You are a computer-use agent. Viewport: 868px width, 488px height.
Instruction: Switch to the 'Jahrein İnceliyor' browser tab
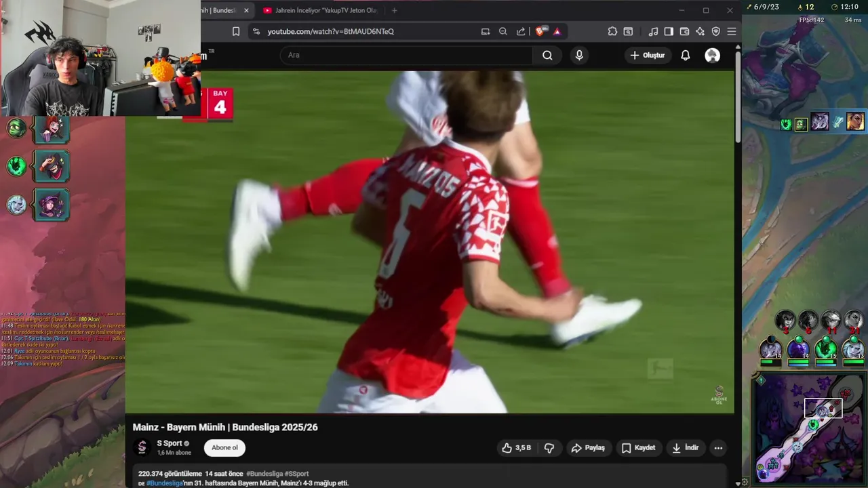click(323, 10)
